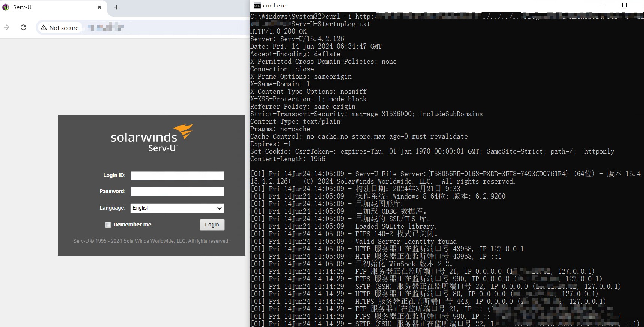Viewport: 644px width, 327px height.
Task: Click the reload page icon
Action: click(x=23, y=27)
